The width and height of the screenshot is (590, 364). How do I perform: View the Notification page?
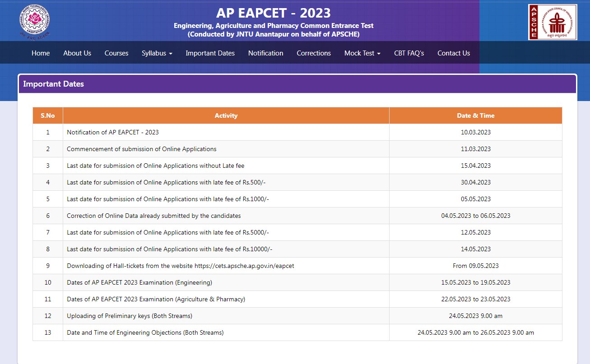(266, 53)
